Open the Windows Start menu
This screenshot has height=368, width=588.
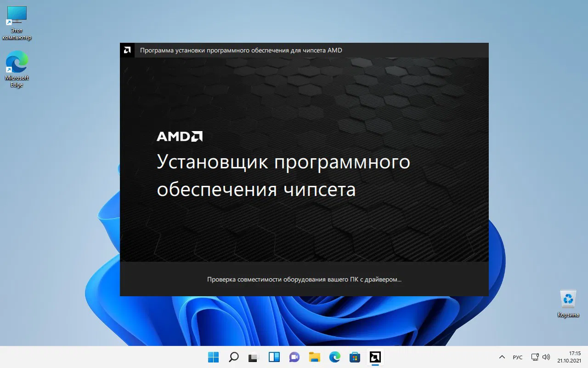214,357
